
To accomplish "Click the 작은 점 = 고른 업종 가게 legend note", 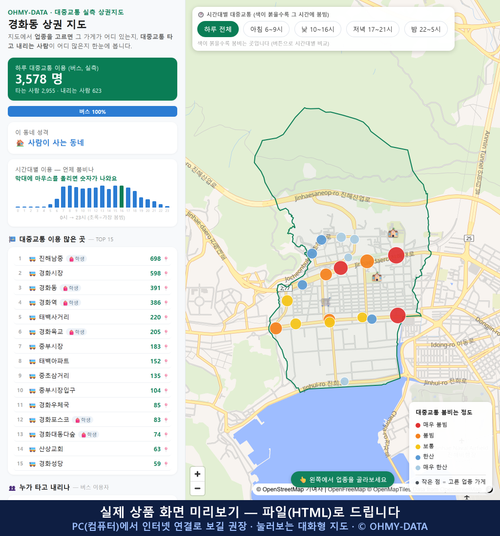I will tap(450, 482).
